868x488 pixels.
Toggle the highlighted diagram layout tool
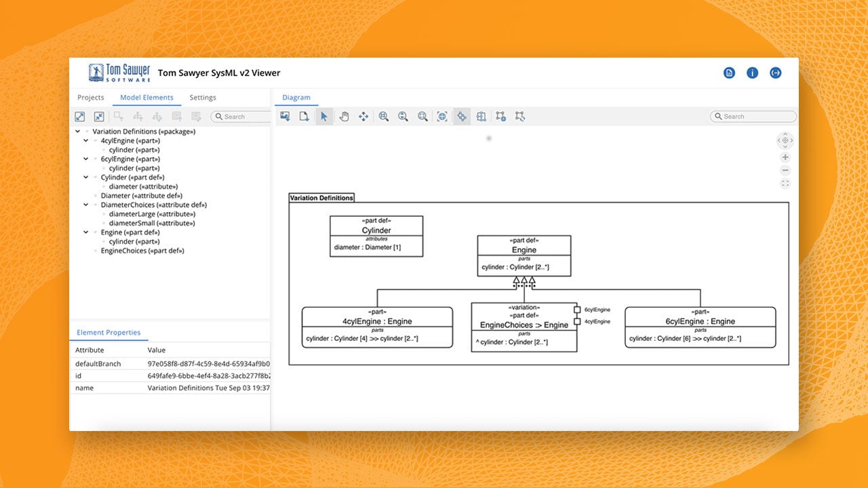[462, 117]
